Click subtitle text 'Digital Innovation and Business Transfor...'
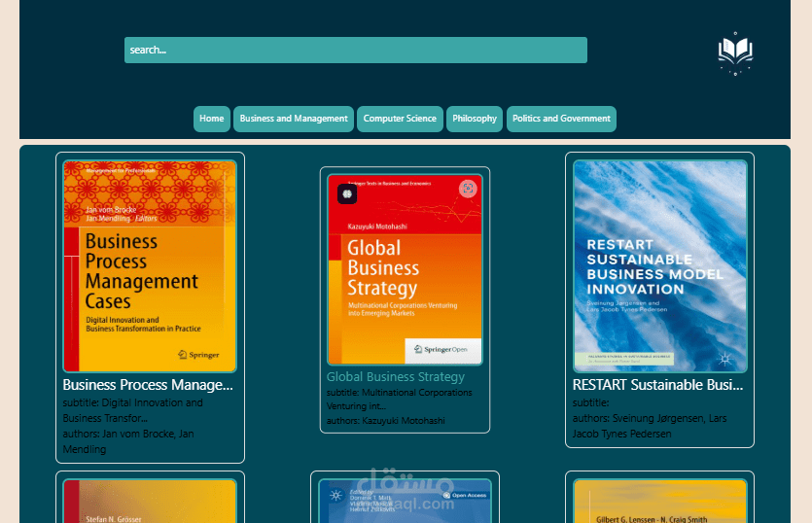This screenshot has height=523, width=812. 132,410
